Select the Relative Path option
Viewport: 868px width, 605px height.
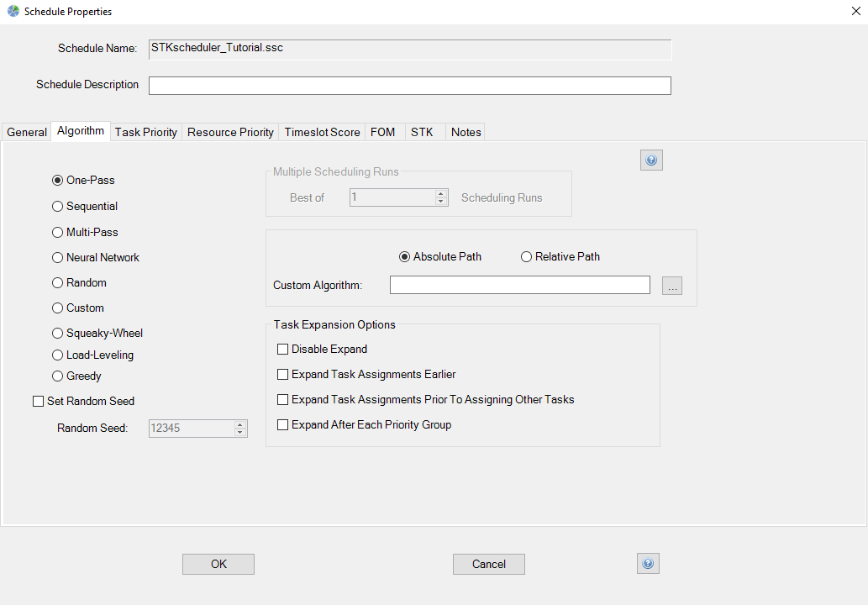click(x=528, y=256)
